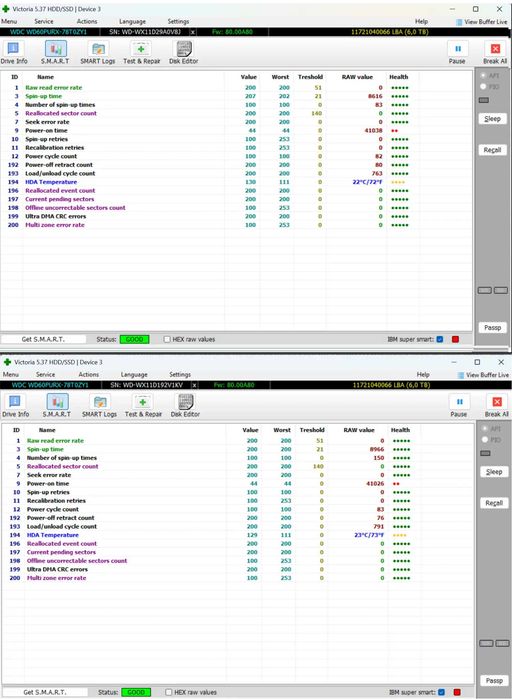The height and width of the screenshot is (699, 512).
Task: Open Disk Editor in top window
Action: pos(184,53)
